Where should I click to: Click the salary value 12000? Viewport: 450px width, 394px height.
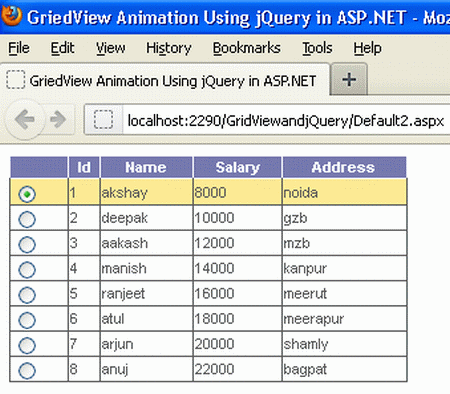pyautogui.click(x=214, y=243)
